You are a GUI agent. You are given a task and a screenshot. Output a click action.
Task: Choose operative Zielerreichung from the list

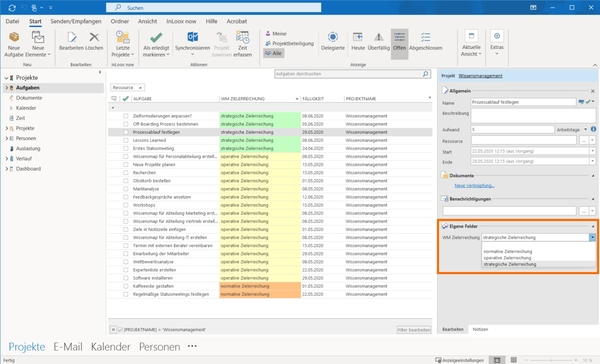pos(507,258)
